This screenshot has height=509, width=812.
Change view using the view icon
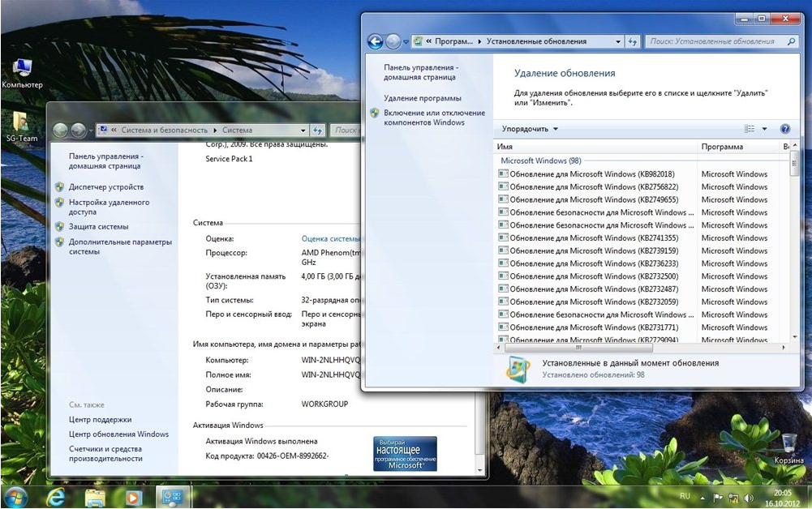tap(749, 129)
